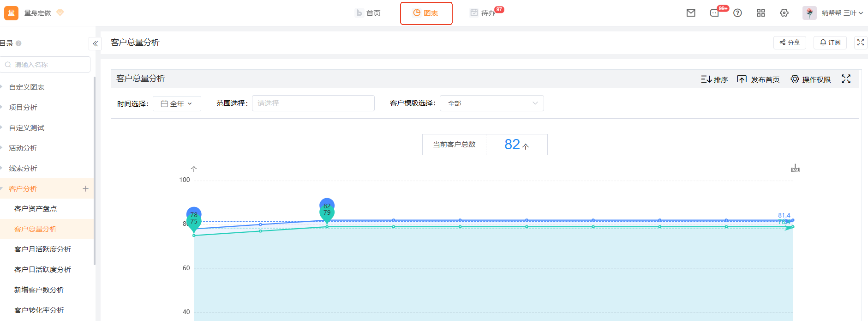Screen dimensions: 868x321
Task: Open the 时间选择 全年 dropdown
Action: click(177, 103)
